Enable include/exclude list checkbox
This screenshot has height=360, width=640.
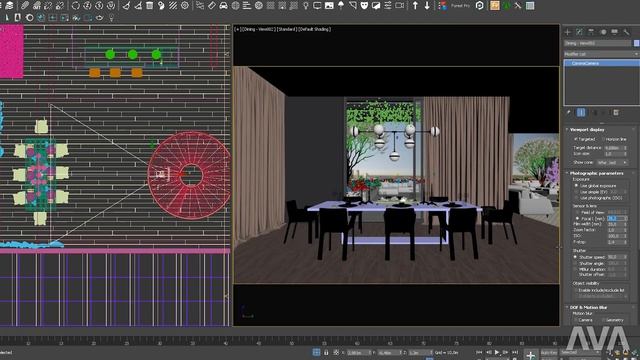click(x=576, y=290)
